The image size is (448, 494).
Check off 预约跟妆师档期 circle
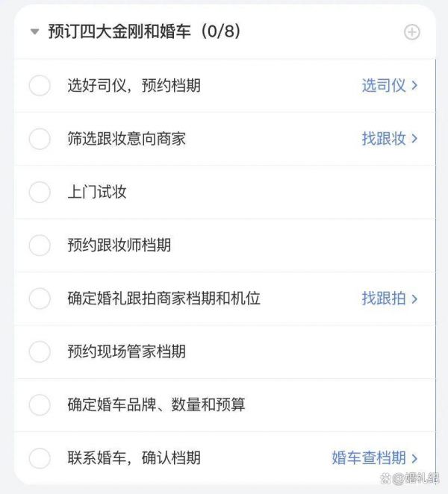click(x=40, y=245)
